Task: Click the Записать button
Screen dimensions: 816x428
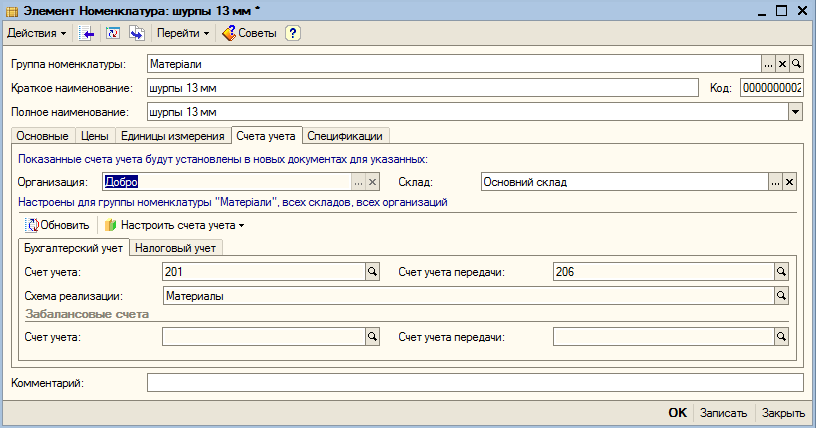Action: coord(723,413)
